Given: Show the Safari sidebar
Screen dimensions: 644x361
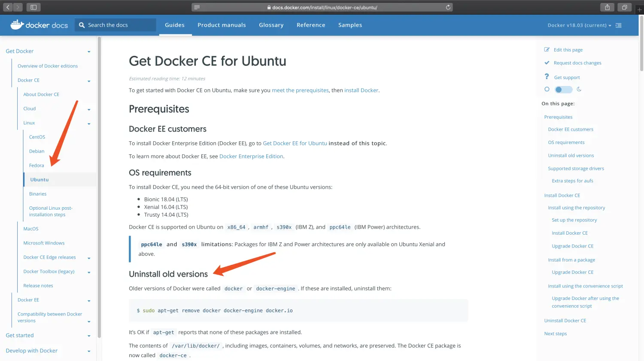Looking at the screenshot, I should click(x=33, y=7).
